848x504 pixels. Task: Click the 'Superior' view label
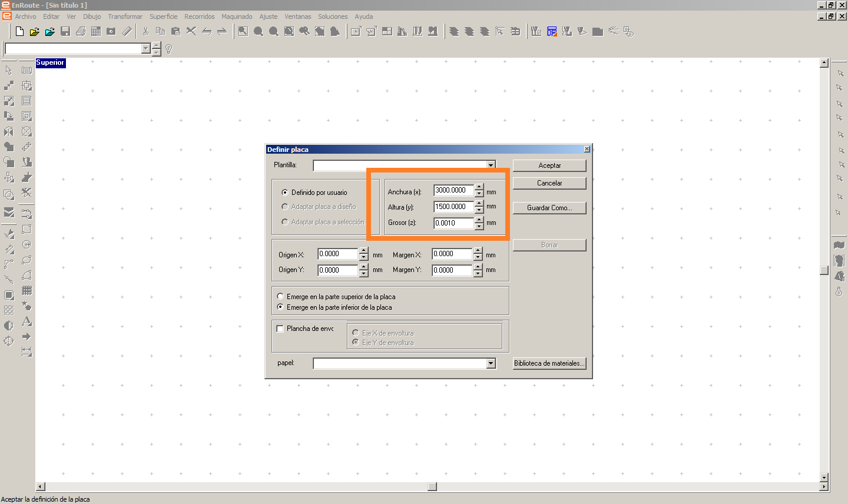[x=51, y=63]
